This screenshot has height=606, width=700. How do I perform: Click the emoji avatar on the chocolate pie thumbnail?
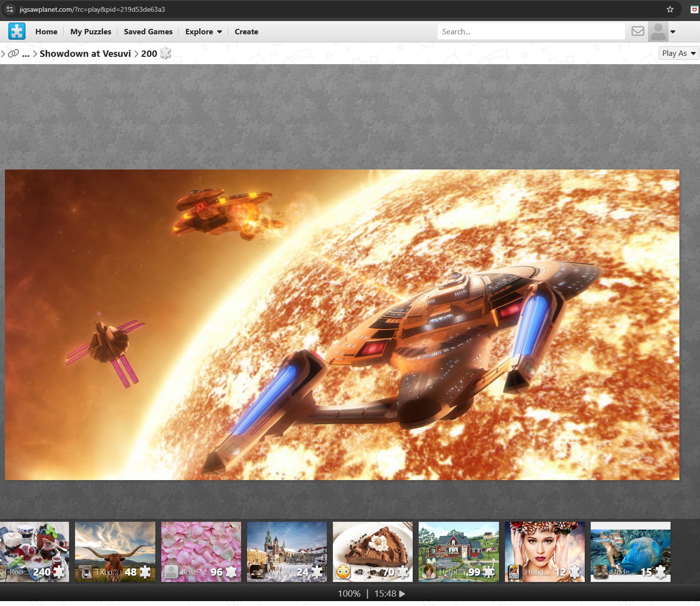(343, 572)
